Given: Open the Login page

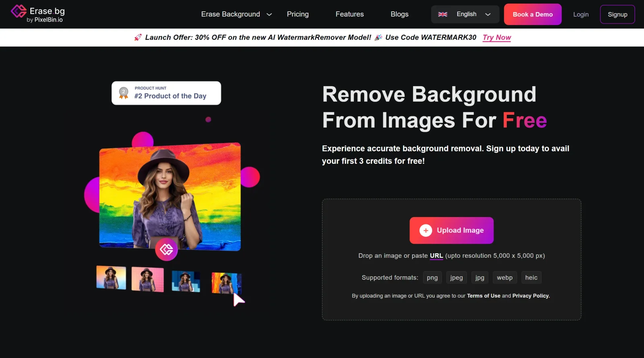Looking at the screenshot, I should point(581,14).
